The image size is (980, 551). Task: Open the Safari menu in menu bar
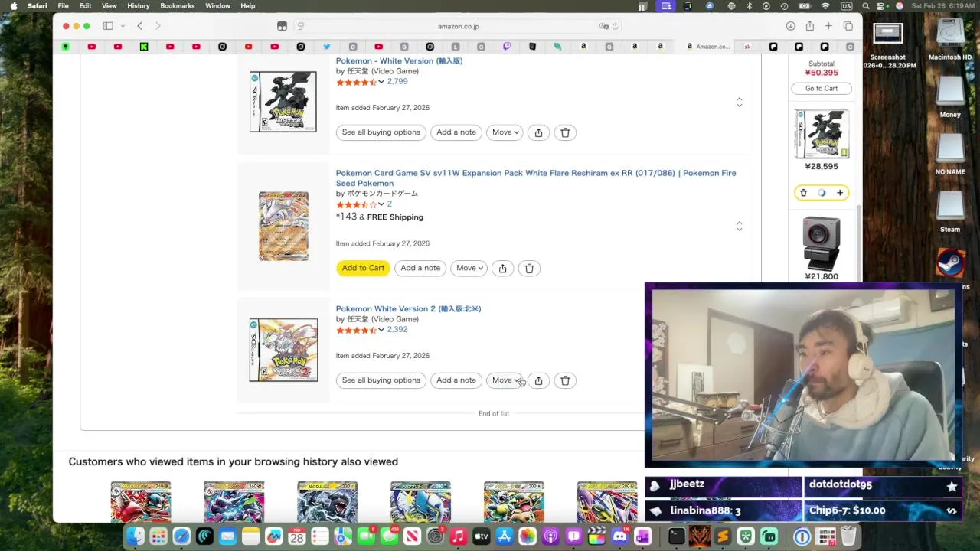pyautogui.click(x=37, y=6)
